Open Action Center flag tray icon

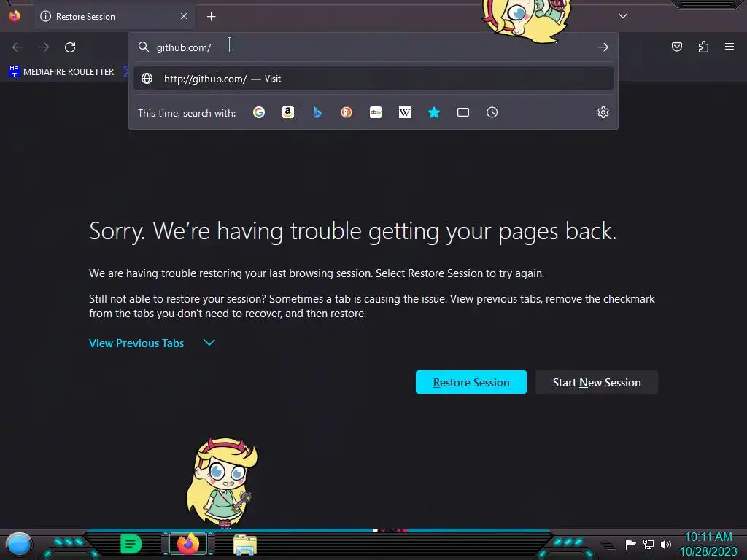pos(630,544)
